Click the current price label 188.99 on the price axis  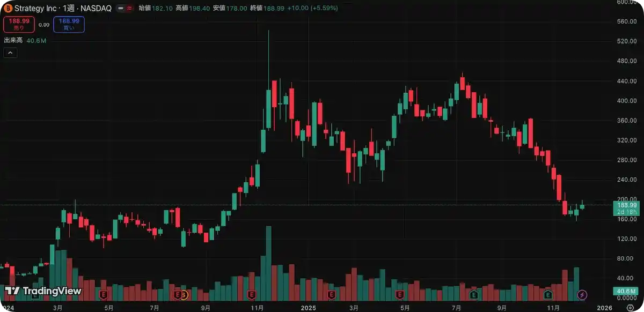(626, 205)
